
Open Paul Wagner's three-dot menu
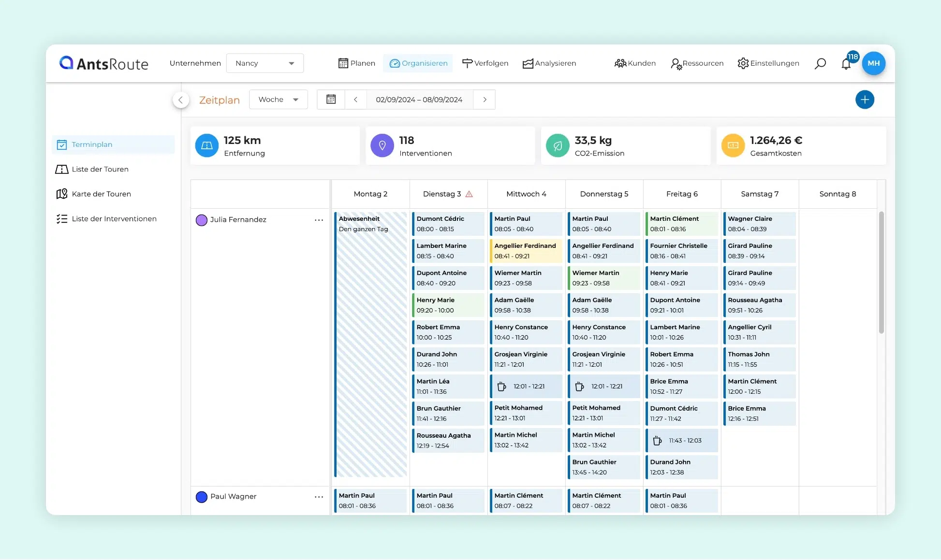click(x=319, y=497)
